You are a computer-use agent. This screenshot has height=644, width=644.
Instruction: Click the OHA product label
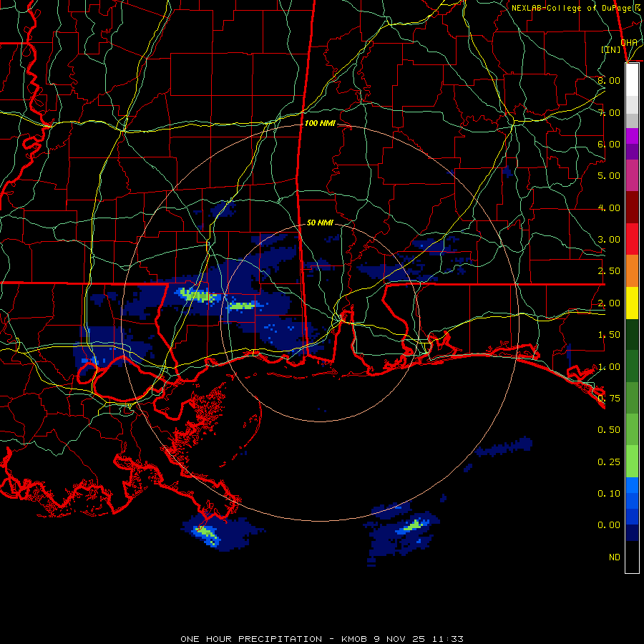(x=629, y=42)
